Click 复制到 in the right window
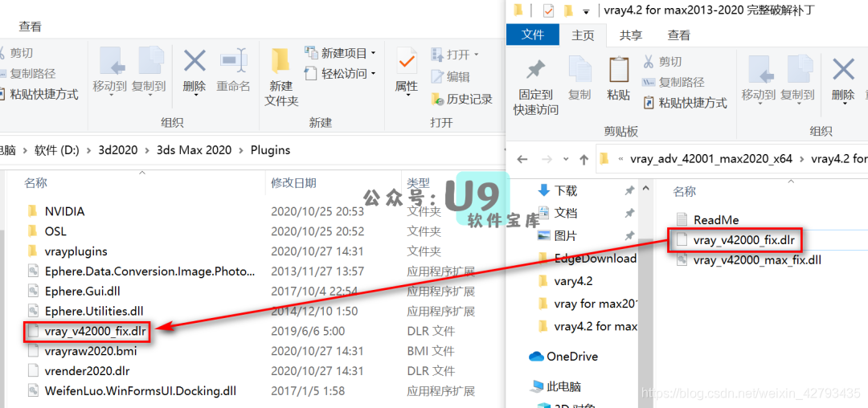The width and height of the screenshot is (868, 408). coord(797,79)
